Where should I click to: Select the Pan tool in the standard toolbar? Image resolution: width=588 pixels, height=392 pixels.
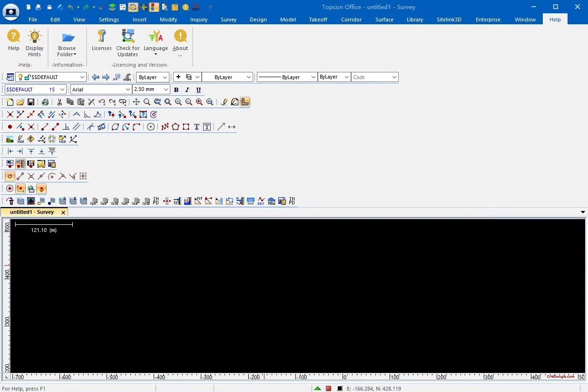(136, 101)
